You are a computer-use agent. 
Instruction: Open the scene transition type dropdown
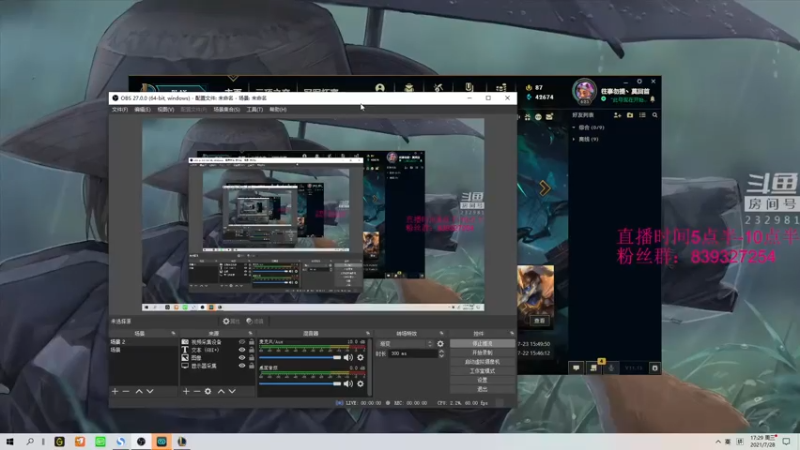pos(406,344)
